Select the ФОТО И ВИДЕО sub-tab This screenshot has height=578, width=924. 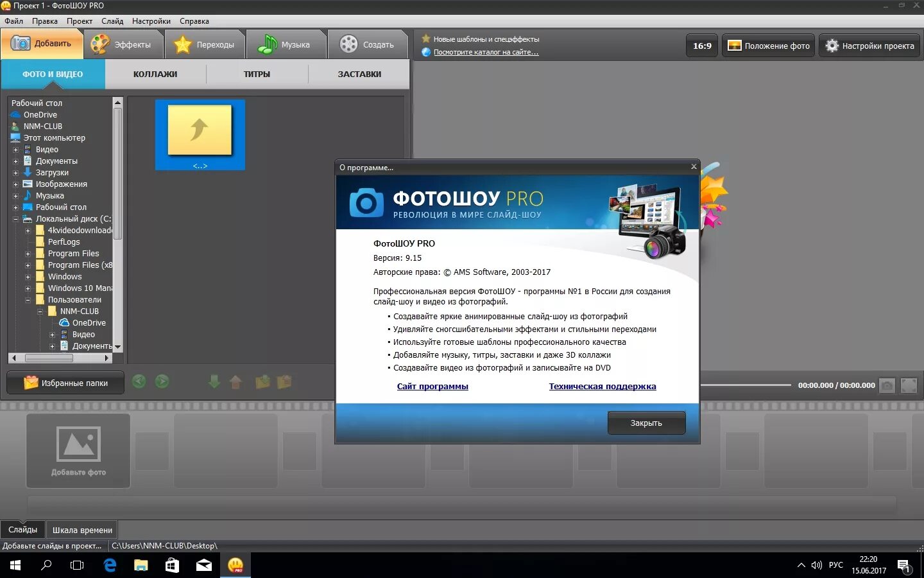tap(53, 74)
